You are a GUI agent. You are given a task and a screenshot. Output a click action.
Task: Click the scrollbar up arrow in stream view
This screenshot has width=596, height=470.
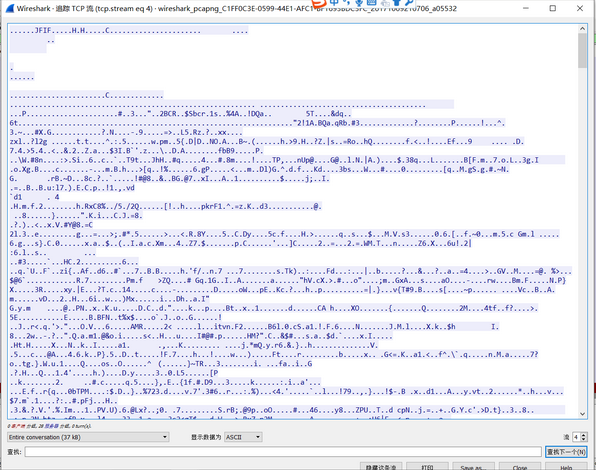582,28
